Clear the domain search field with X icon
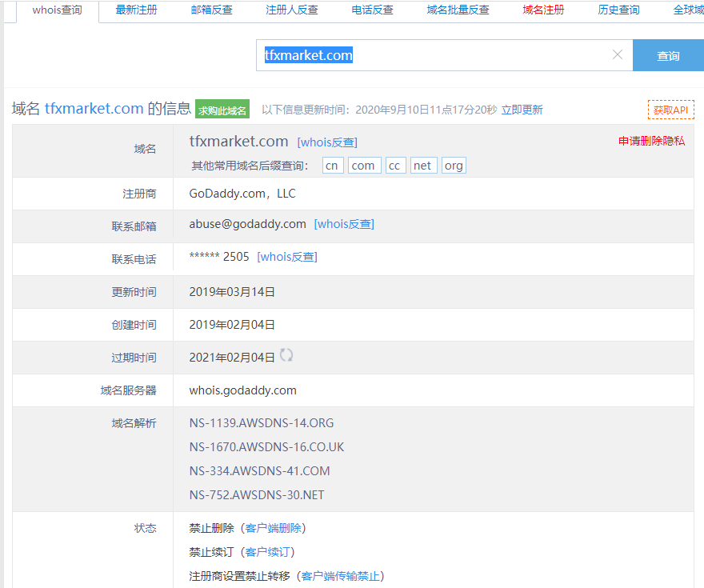 point(617,55)
